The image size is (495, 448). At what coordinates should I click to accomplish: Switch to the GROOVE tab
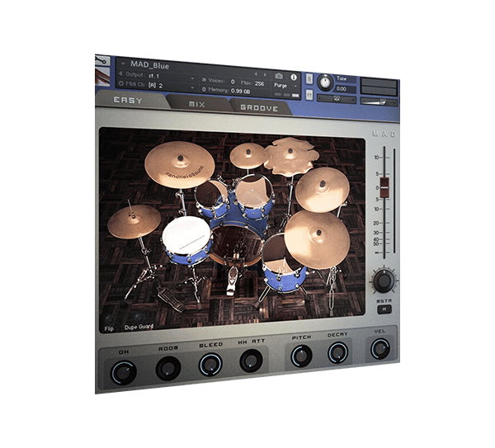coord(259,108)
